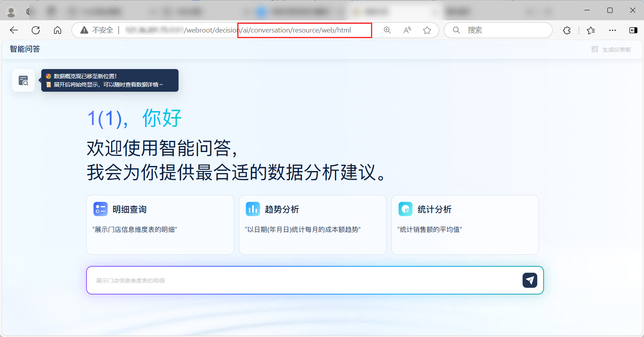
Task: Add this page to favorites with the star
Action: pyautogui.click(x=427, y=30)
